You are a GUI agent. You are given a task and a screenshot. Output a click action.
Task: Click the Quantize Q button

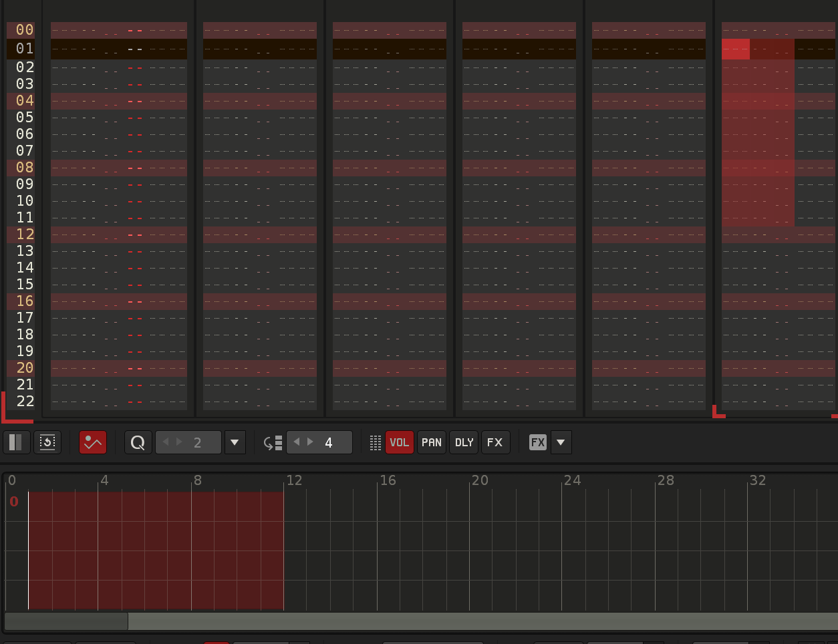pyautogui.click(x=138, y=442)
